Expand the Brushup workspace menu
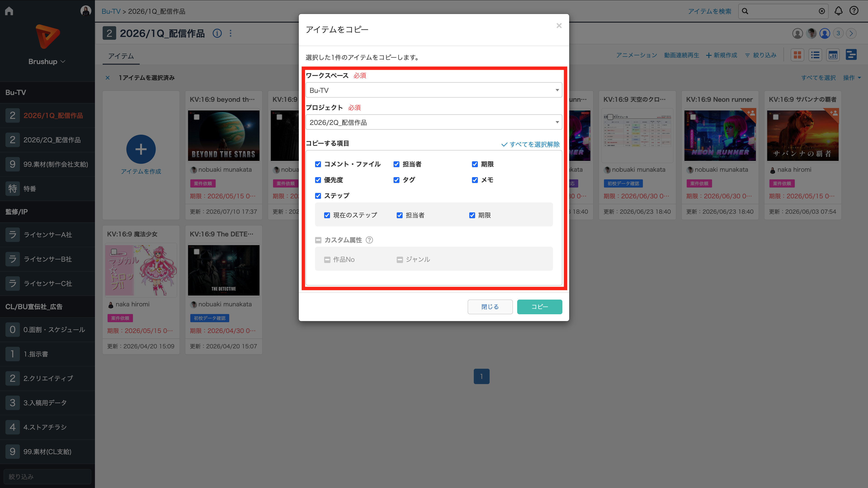The image size is (868, 488). click(47, 62)
